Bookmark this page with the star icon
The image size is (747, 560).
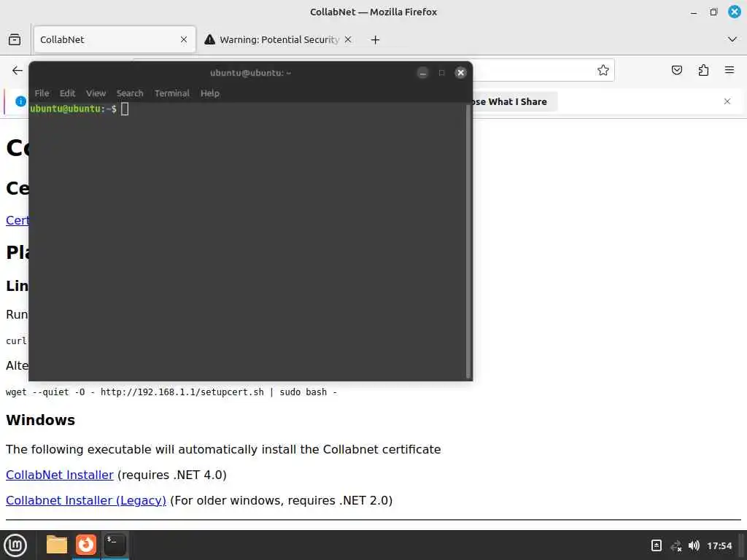(603, 70)
